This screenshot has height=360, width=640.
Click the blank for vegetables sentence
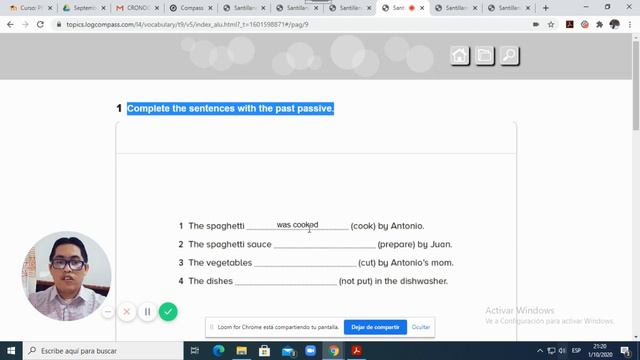pyautogui.click(x=305, y=262)
